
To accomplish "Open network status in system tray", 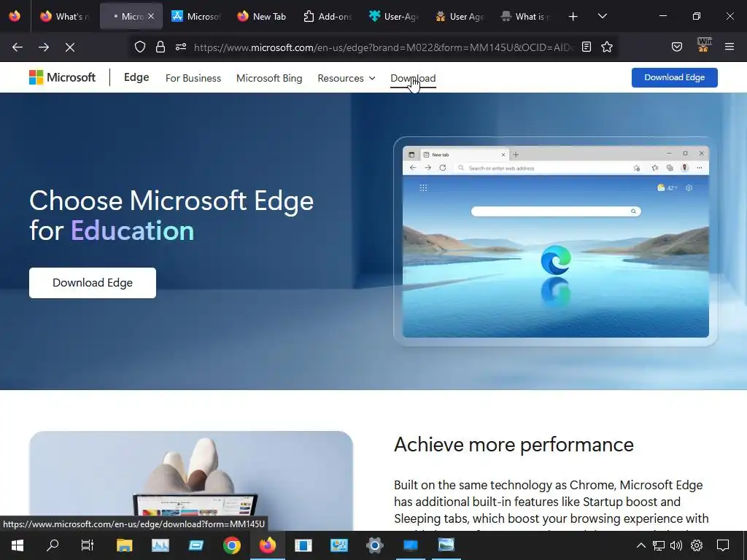I will tap(659, 545).
